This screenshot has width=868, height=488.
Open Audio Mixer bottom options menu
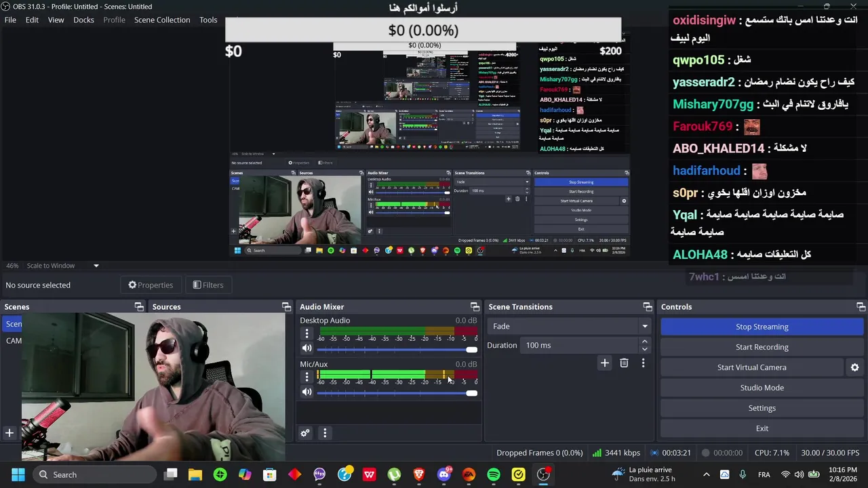(x=325, y=433)
